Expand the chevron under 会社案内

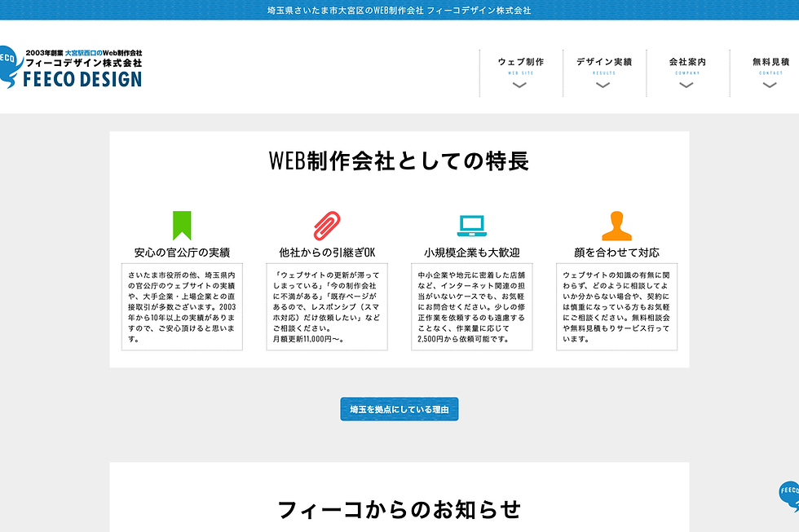tap(686, 85)
